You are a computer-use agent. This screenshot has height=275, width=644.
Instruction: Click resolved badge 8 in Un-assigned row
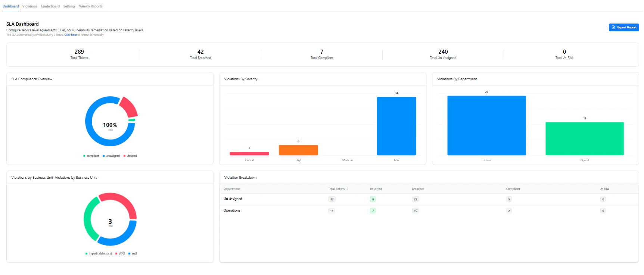373,199
